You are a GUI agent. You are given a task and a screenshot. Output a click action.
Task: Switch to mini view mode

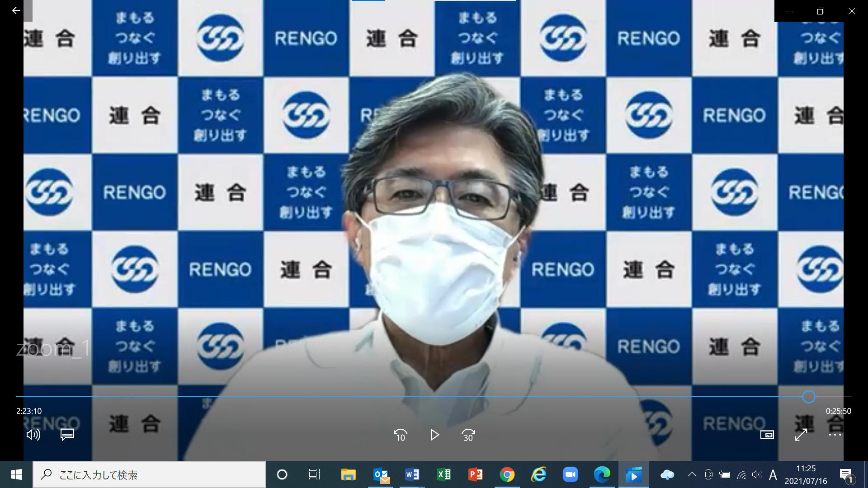(x=767, y=435)
